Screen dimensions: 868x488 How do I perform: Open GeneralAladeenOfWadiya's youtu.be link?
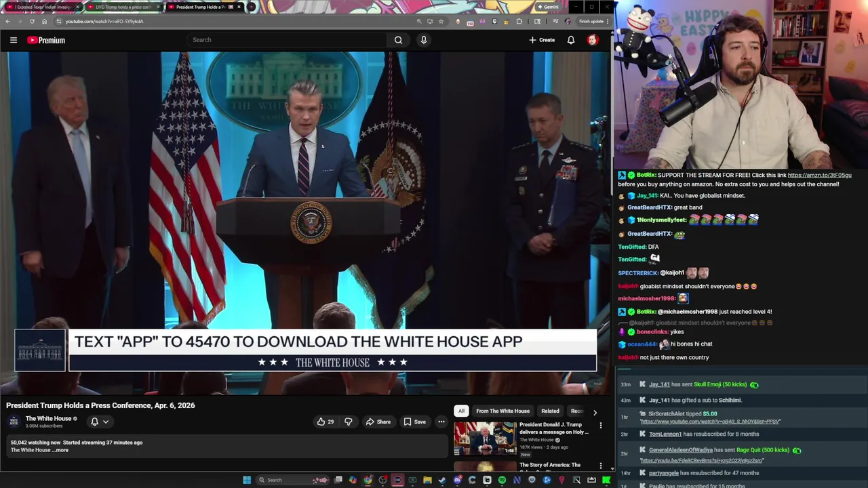(701, 460)
